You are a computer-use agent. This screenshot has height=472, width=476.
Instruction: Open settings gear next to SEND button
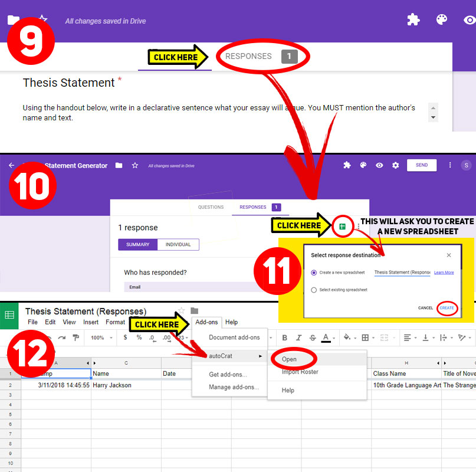[395, 165]
